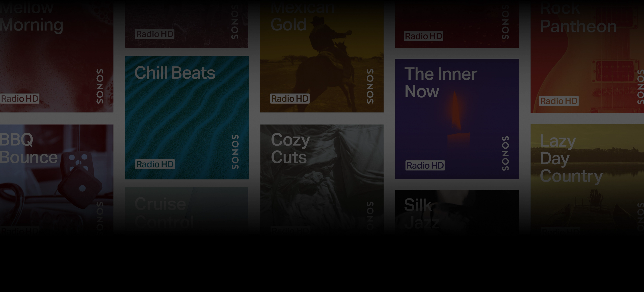Click the Radio HD badge on Mexican Gold
The height and width of the screenshot is (292, 644).
click(290, 99)
